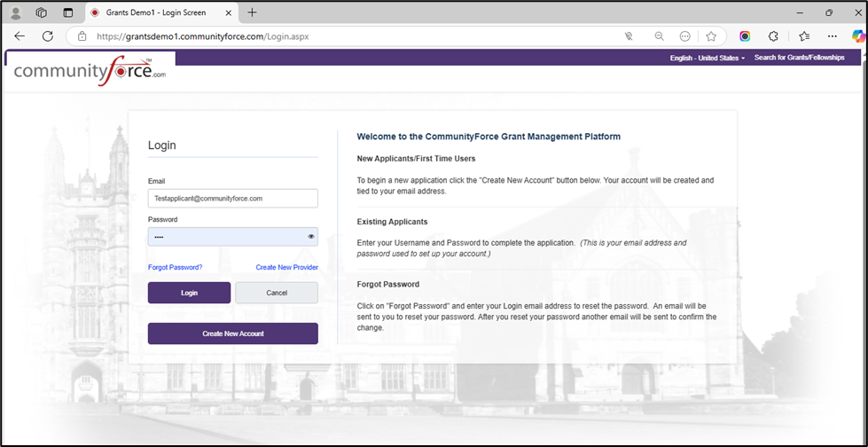Show the password using the eye icon
Image resolution: width=868 pixels, height=447 pixels.
coord(311,237)
